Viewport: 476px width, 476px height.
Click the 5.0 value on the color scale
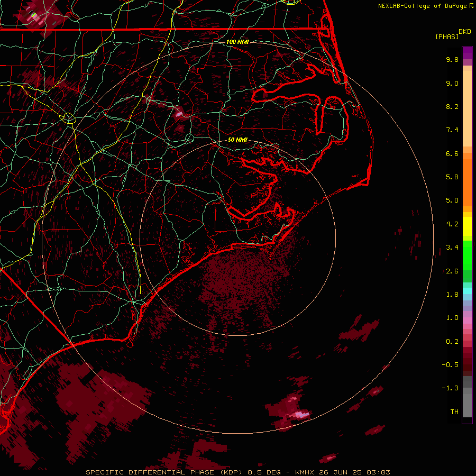[452, 200]
